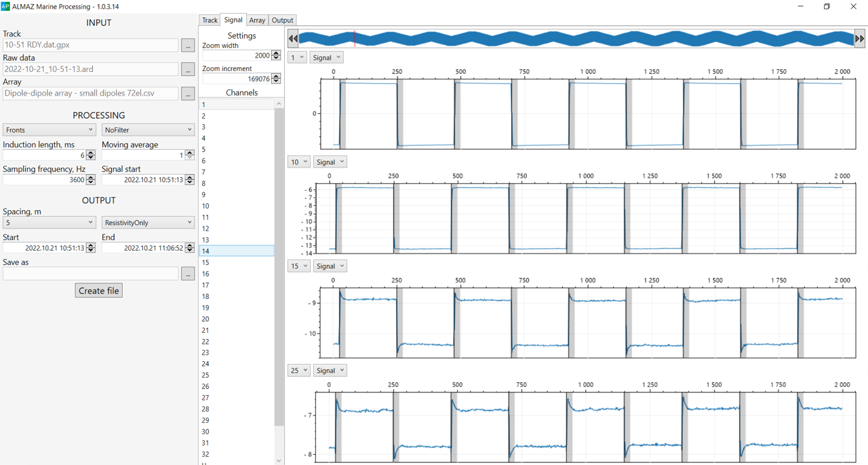Browse for Array csv file

tap(188, 94)
